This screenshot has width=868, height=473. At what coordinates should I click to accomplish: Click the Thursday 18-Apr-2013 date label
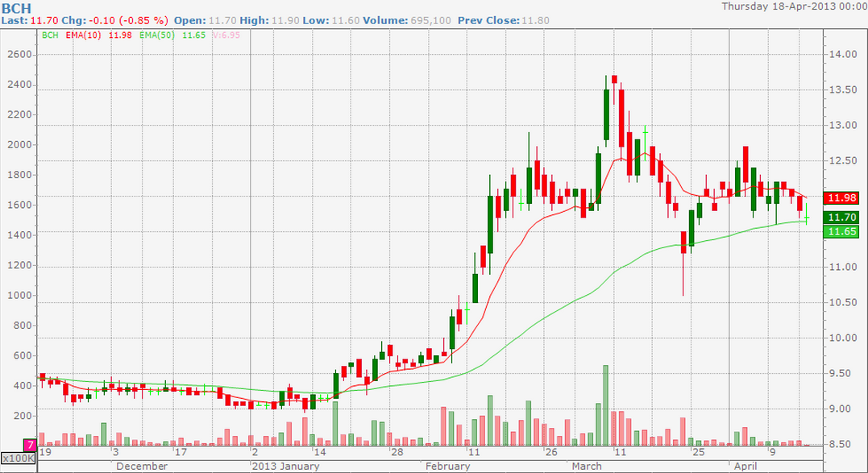pyautogui.click(x=794, y=6)
